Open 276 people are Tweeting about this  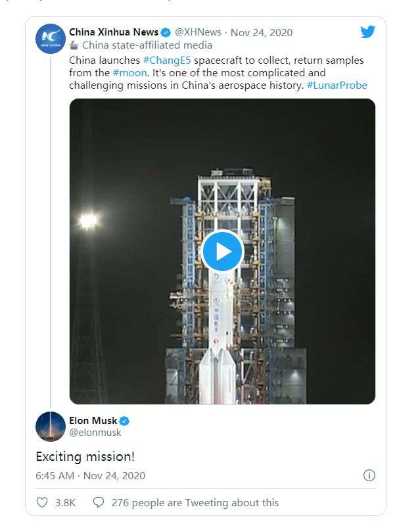point(195,502)
